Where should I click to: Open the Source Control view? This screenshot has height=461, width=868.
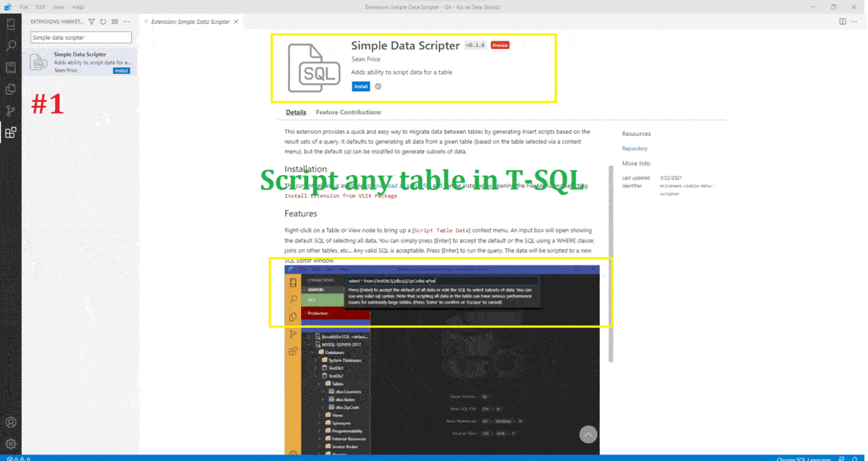[10, 111]
